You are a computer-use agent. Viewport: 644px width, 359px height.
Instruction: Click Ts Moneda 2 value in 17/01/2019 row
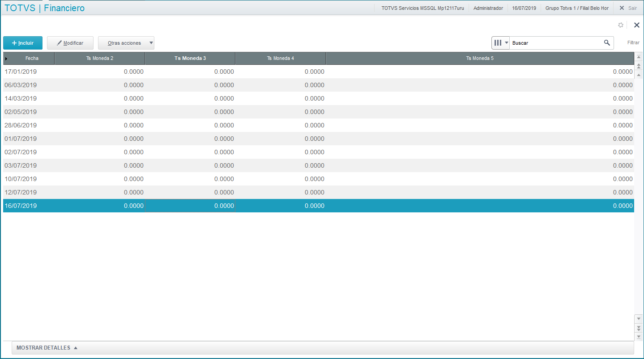click(134, 72)
